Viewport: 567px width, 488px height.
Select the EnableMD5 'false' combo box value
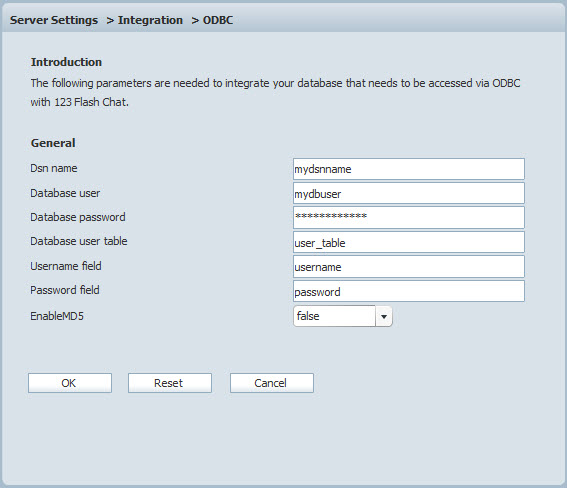point(334,316)
